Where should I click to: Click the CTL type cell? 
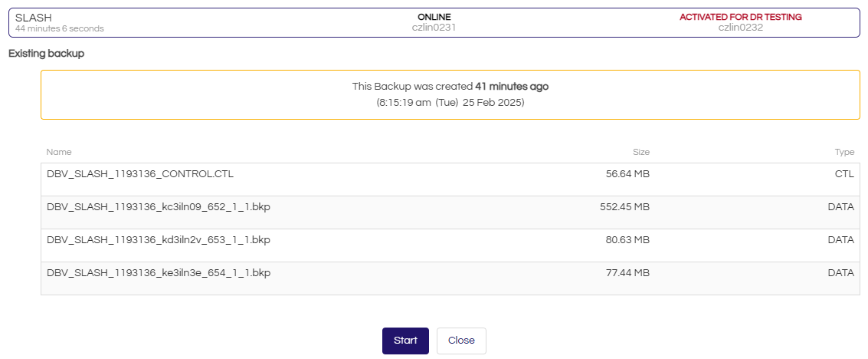pos(844,174)
